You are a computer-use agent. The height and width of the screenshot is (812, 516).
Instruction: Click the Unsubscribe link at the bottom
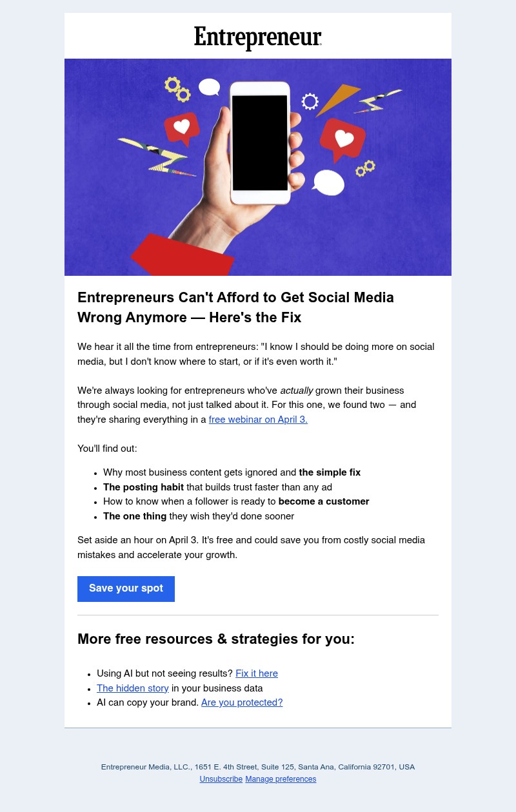221,779
